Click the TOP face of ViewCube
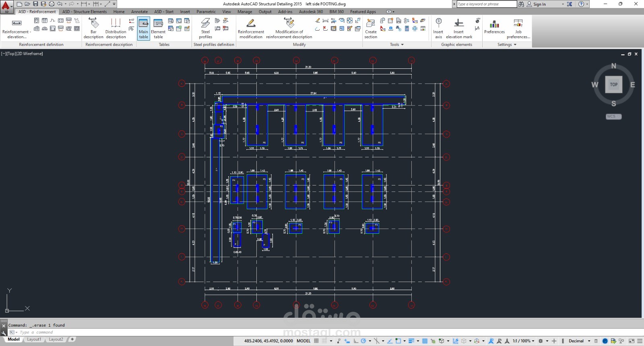 coord(613,84)
